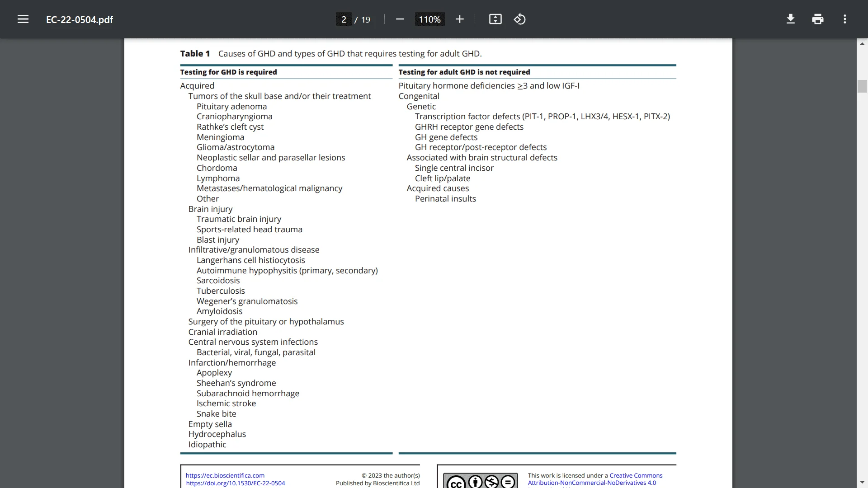Click the 'Amyloidosis' row

click(219, 311)
